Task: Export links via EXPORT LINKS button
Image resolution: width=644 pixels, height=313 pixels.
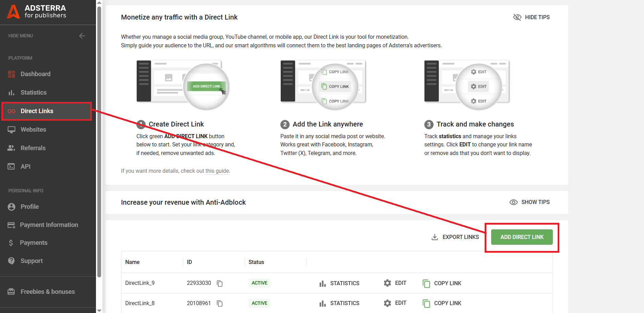Action: [x=455, y=237]
